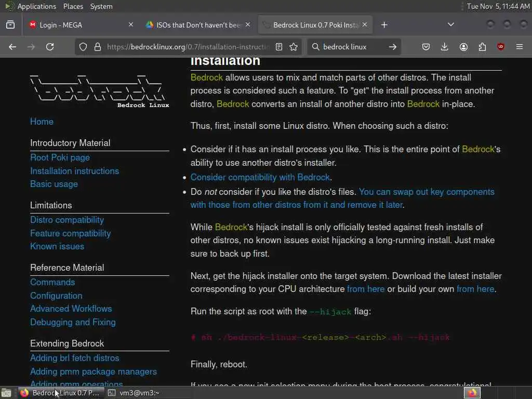The width and height of the screenshot is (532, 399).
Task: Click the bedrock linux search field
Action: (x=353, y=47)
